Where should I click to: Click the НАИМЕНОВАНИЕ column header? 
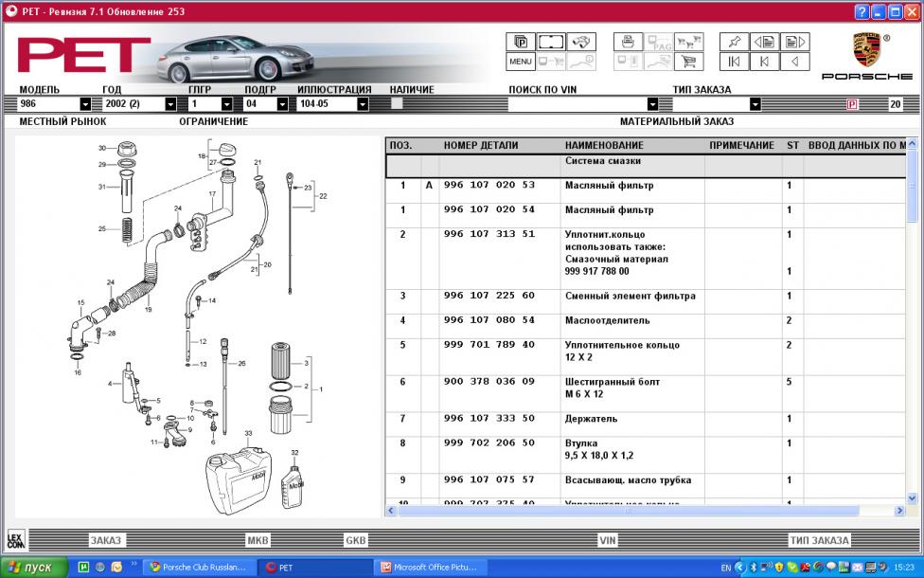[604, 146]
